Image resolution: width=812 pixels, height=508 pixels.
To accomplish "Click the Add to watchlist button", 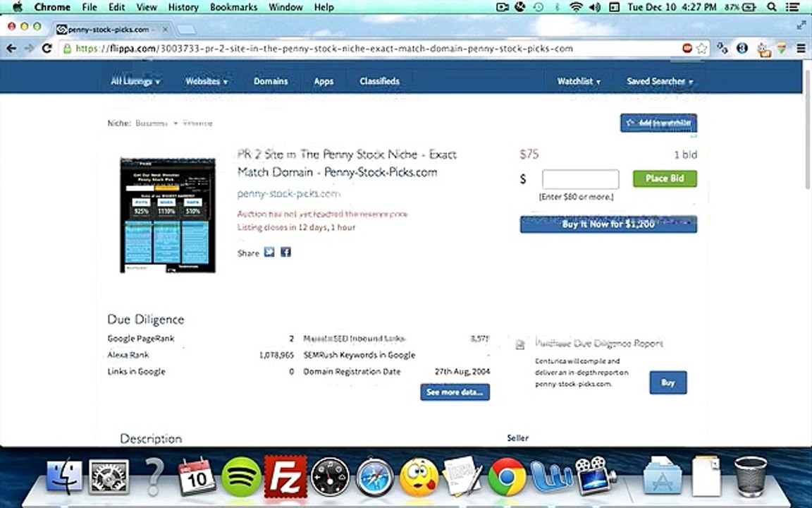I will coord(659,123).
